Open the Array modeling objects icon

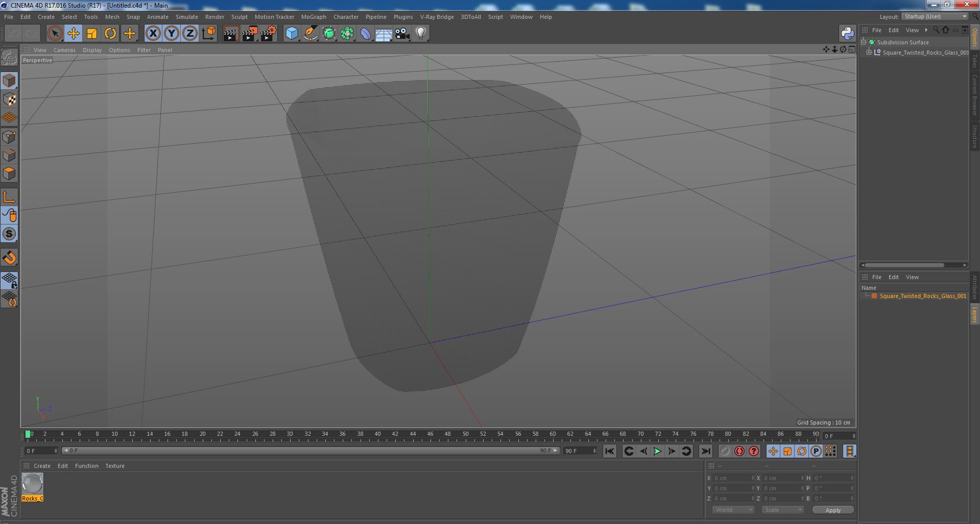coord(347,34)
